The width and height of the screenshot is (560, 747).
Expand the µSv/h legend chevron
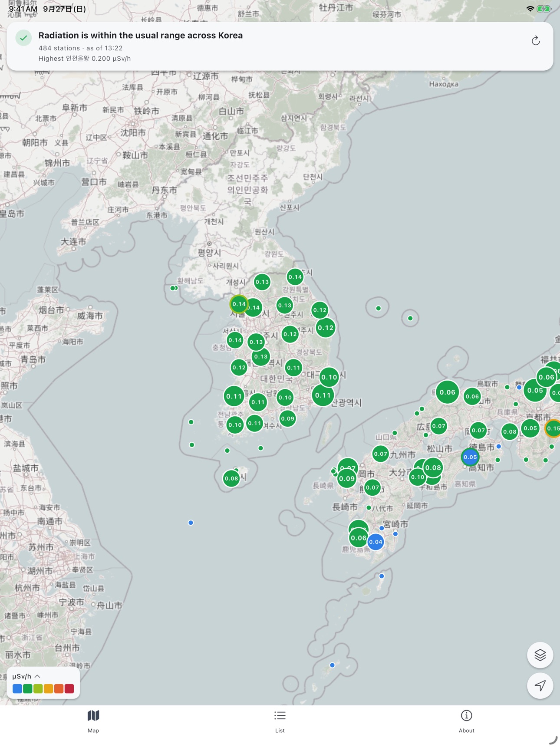coord(37,676)
